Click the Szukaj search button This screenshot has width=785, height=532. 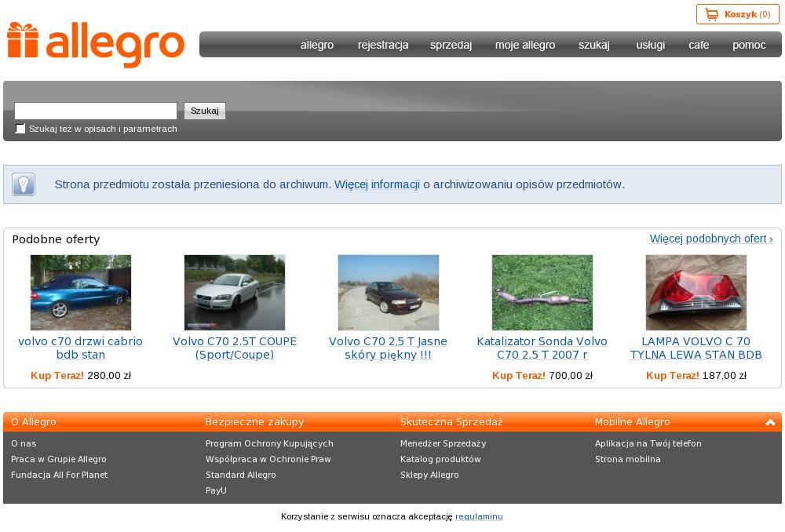[x=205, y=111]
